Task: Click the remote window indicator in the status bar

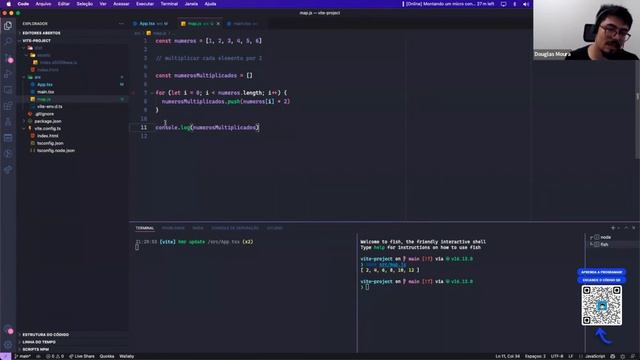Action: coord(5,356)
